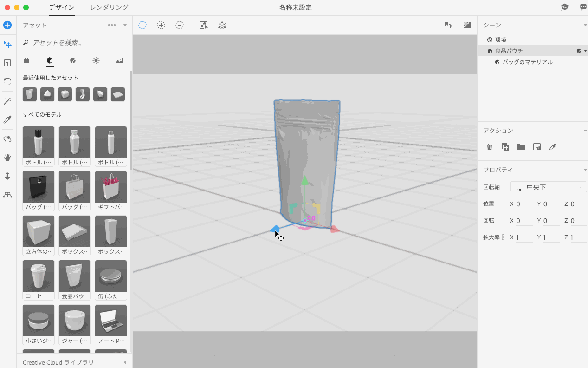The height and width of the screenshot is (368, 588).
Task: Delete the selection with the trash icon
Action: coord(490,147)
